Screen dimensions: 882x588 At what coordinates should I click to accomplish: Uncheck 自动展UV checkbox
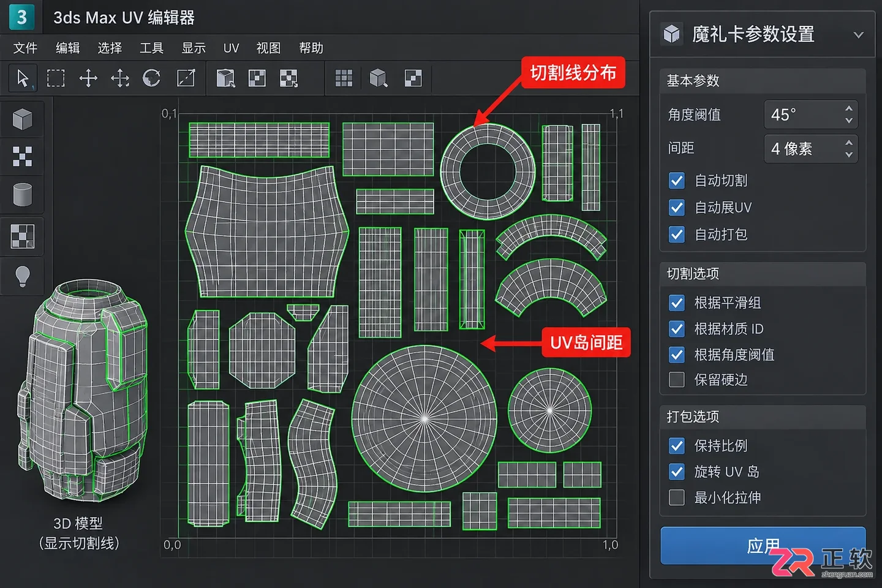coord(677,208)
